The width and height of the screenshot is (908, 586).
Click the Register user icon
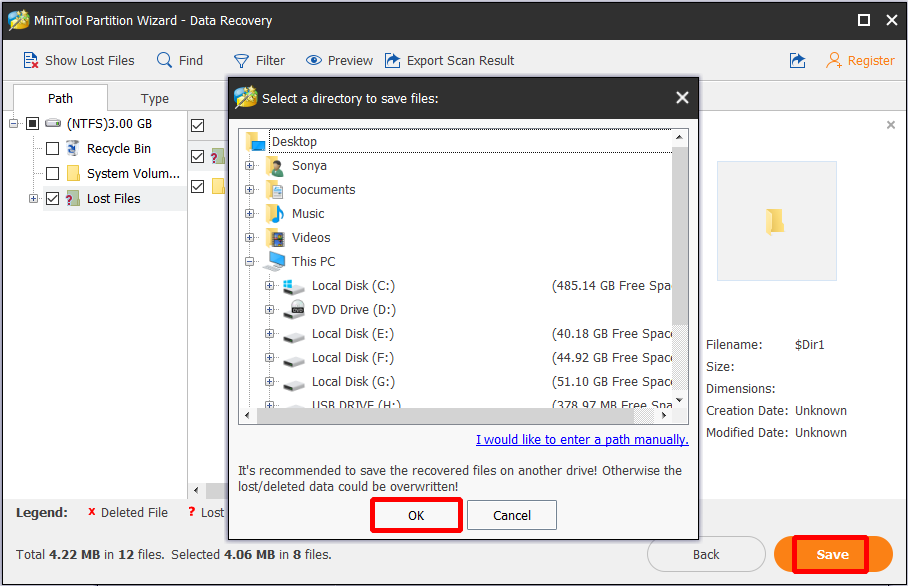pos(834,60)
